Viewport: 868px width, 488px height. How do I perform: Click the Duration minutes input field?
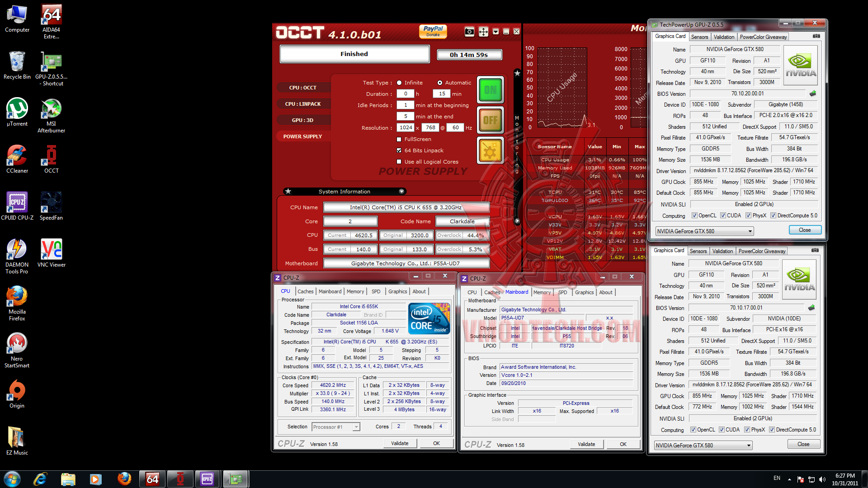coord(442,94)
